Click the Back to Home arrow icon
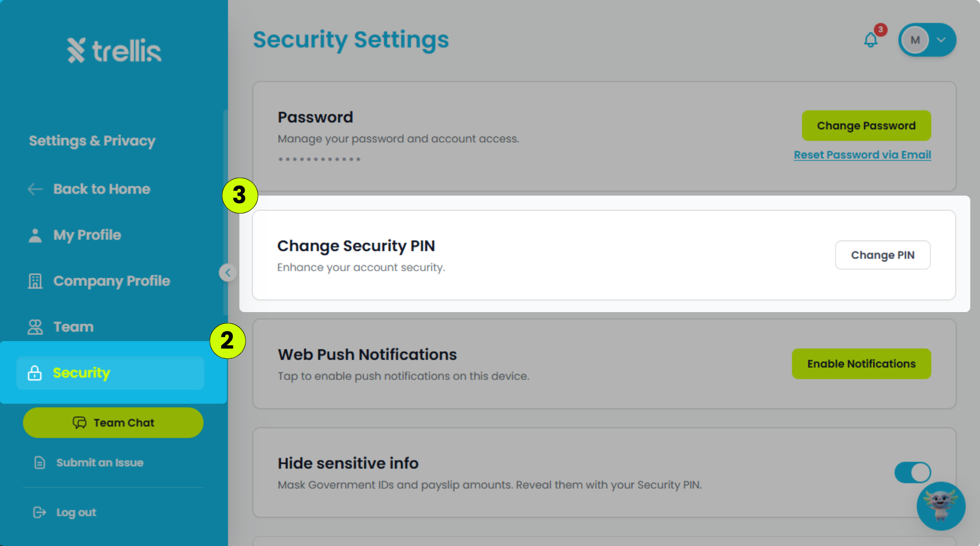This screenshot has width=980, height=546. coord(35,189)
